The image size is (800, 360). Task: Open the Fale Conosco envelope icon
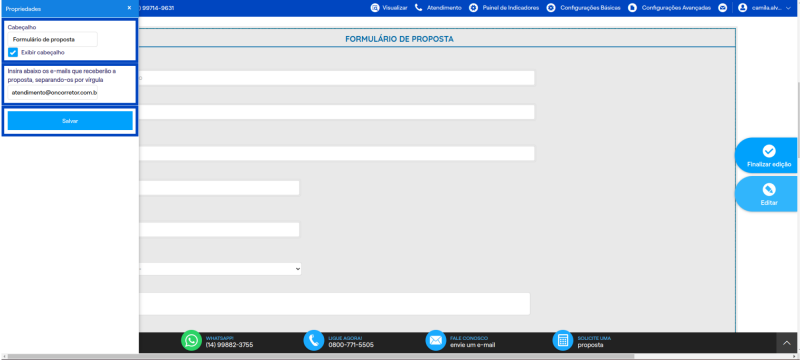pyautogui.click(x=436, y=340)
